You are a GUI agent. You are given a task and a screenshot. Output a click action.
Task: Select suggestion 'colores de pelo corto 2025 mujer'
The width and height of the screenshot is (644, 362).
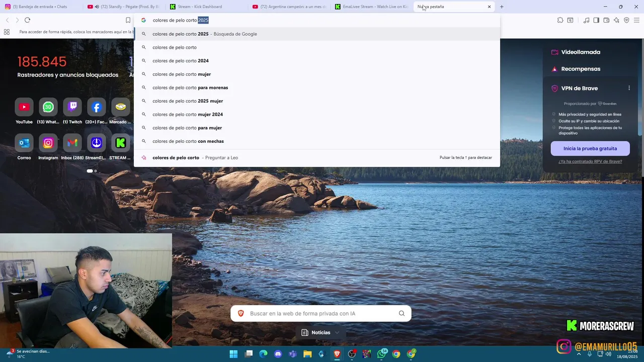tap(317, 101)
